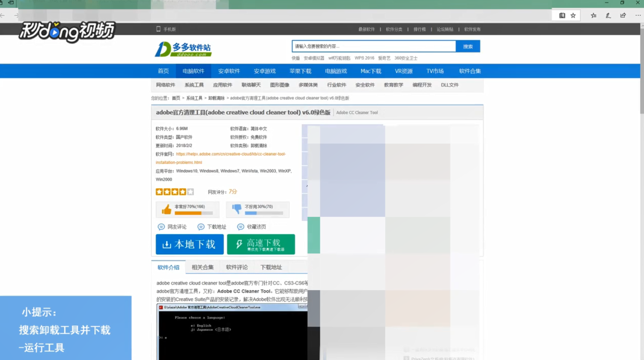Click 360安全卫士 hot search link
This screenshot has height=360, width=644.
pyautogui.click(x=406, y=58)
